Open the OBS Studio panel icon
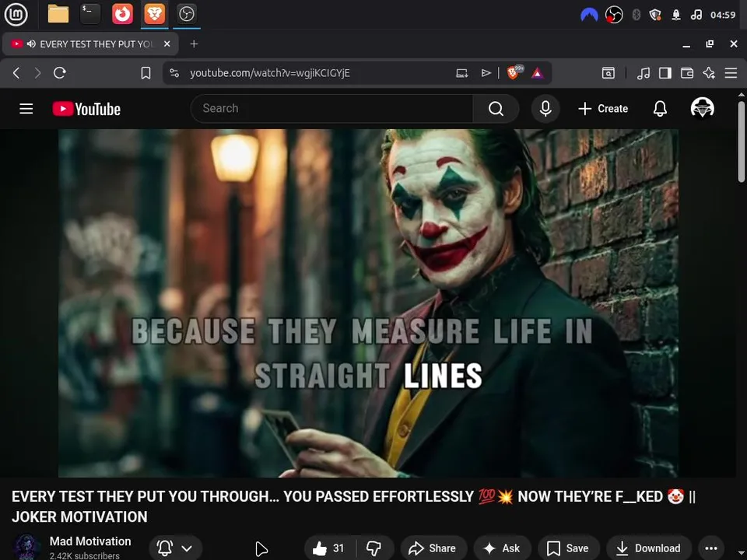Viewport: 747px width, 560px height. [186, 14]
